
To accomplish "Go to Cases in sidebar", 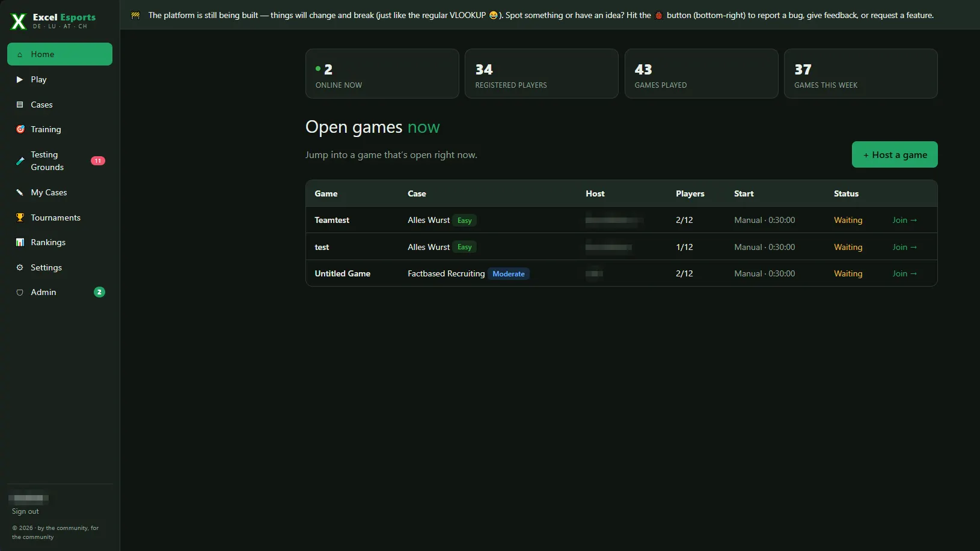I will [x=60, y=105].
